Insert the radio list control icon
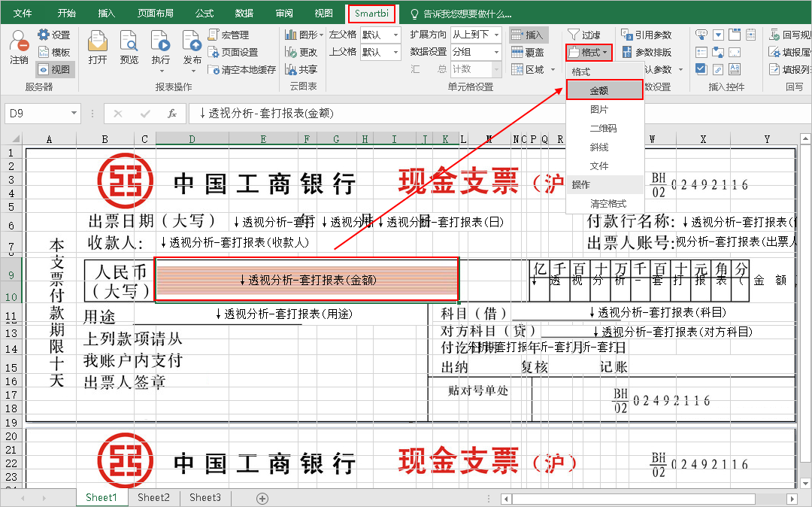 701,53
